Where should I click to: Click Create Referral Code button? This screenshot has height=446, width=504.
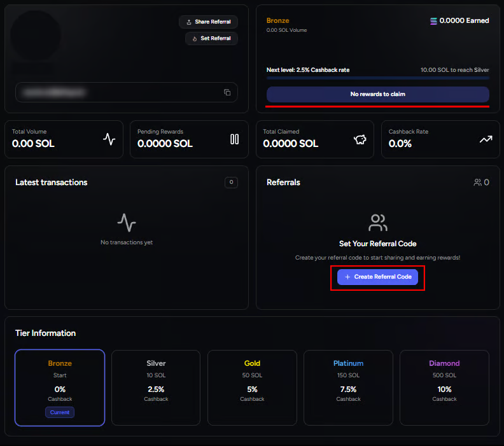click(x=377, y=277)
